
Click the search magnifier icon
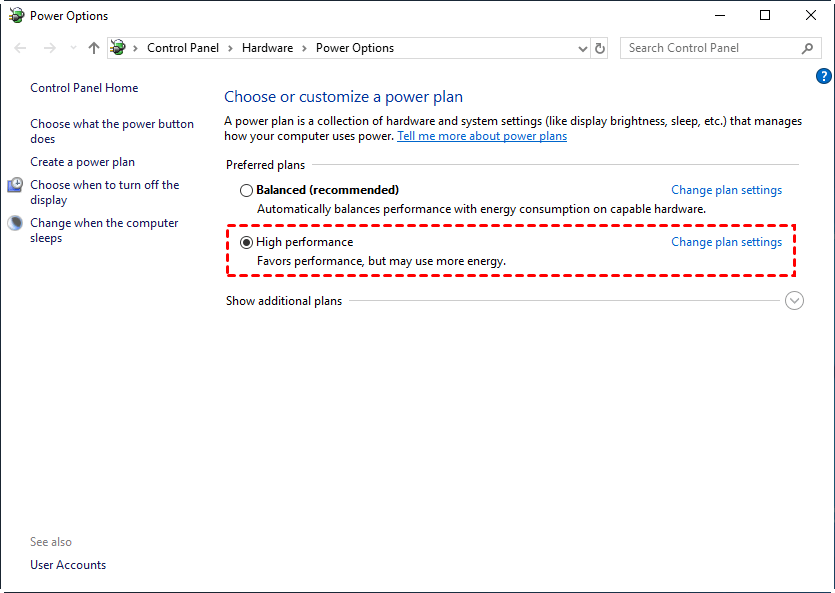coord(807,48)
